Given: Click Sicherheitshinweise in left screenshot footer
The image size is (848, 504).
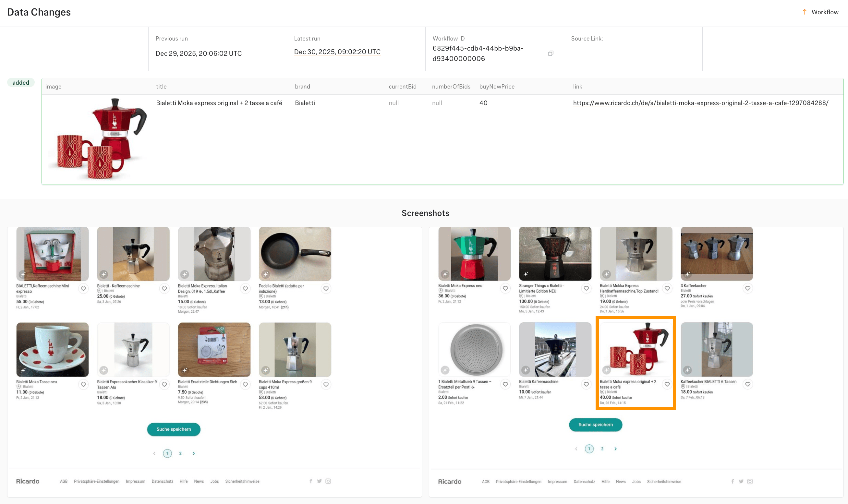Looking at the screenshot, I should point(242,481).
